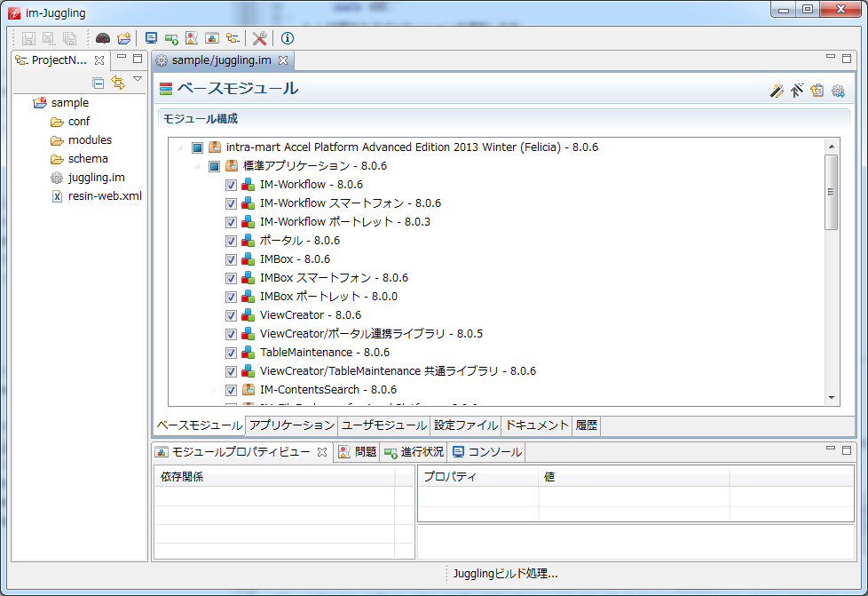Open the ProjectNavigator view menu dropdown
The width and height of the screenshot is (868, 596).
(138, 79)
